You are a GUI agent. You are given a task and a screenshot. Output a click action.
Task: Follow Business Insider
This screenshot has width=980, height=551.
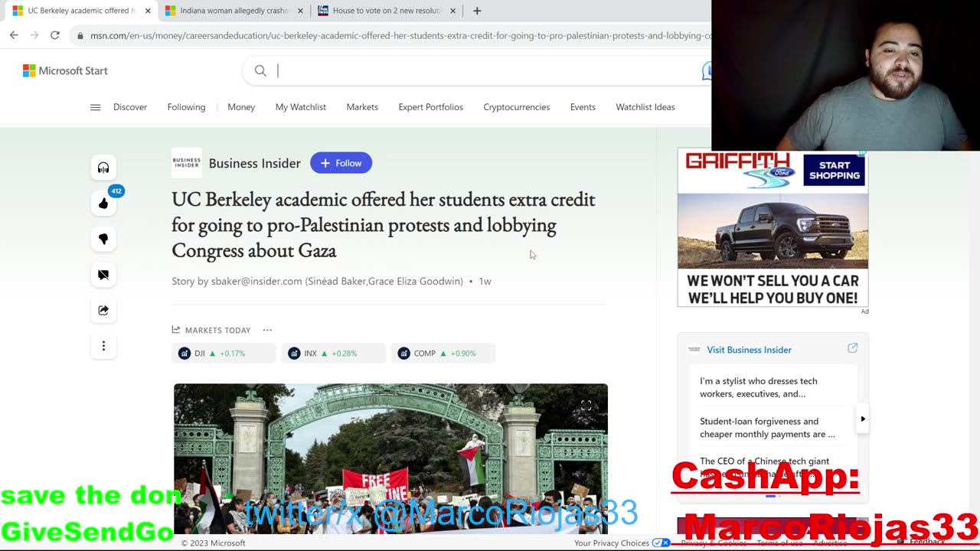point(341,163)
